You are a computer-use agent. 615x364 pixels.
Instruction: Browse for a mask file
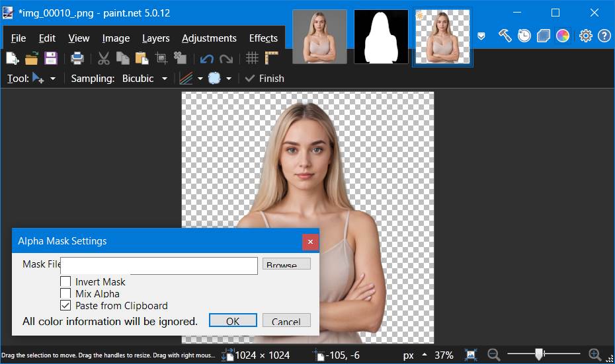(x=286, y=264)
